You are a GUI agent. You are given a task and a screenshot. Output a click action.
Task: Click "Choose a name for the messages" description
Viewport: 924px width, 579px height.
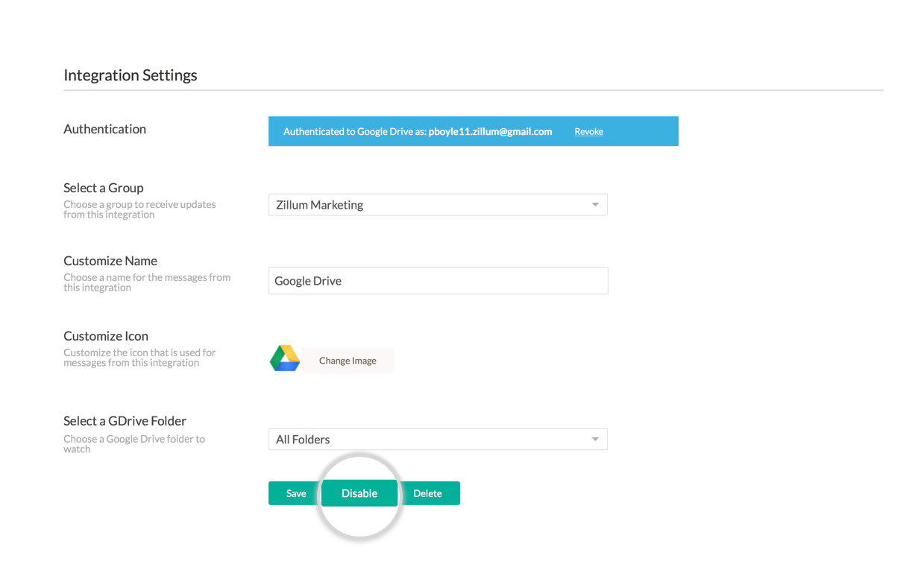(x=147, y=282)
